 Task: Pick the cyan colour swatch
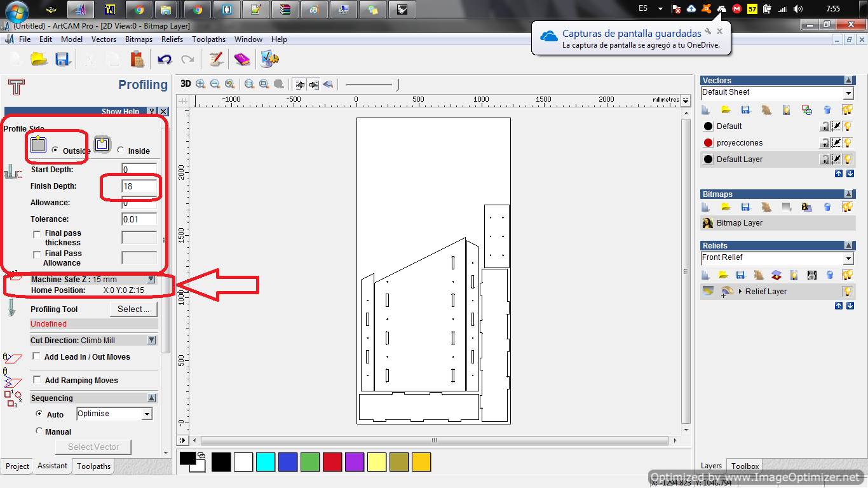click(x=266, y=462)
